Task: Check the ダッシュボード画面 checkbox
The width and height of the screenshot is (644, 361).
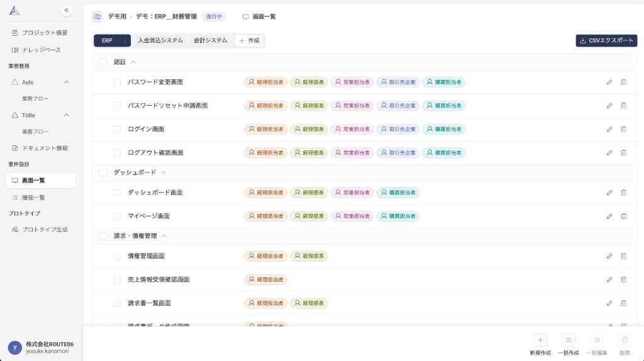Action: 117,192
